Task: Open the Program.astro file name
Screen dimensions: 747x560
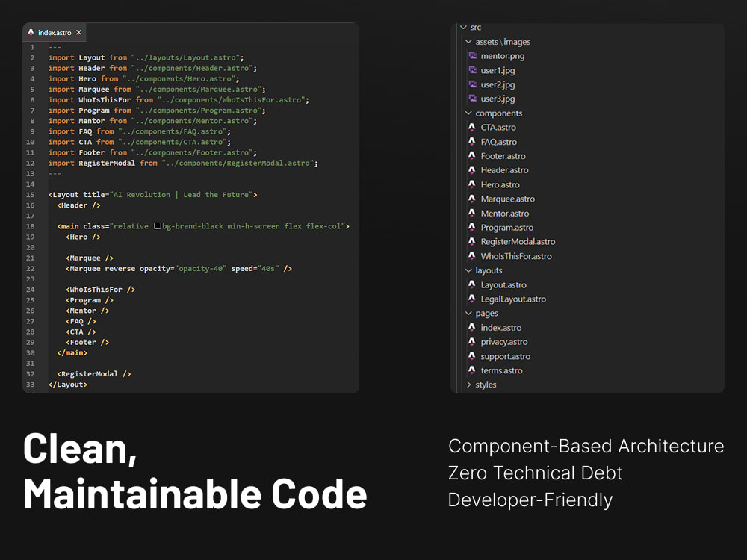Action: 507,228
